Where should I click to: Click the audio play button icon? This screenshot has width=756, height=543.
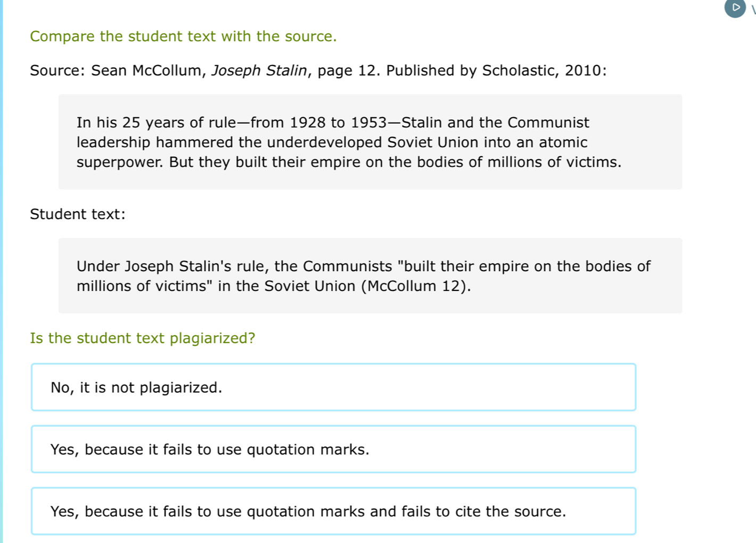[x=735, y=8]
